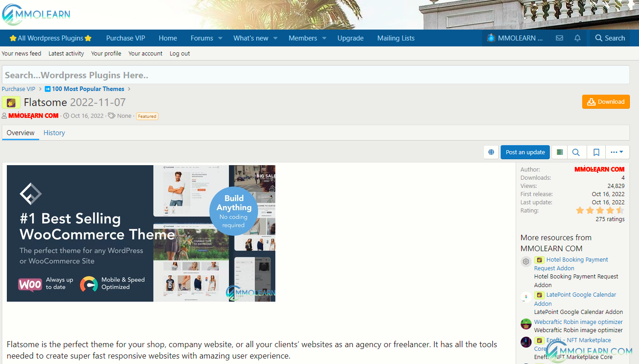
Task: Click the star rating in sidebar
Action: click(x=600, y=210)
